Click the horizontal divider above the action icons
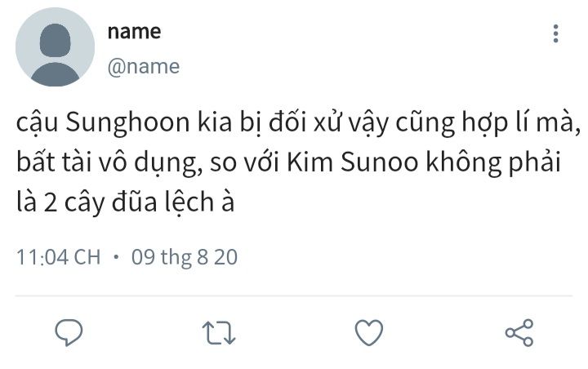This screenshot has height=369, width=588. [294, 296]
